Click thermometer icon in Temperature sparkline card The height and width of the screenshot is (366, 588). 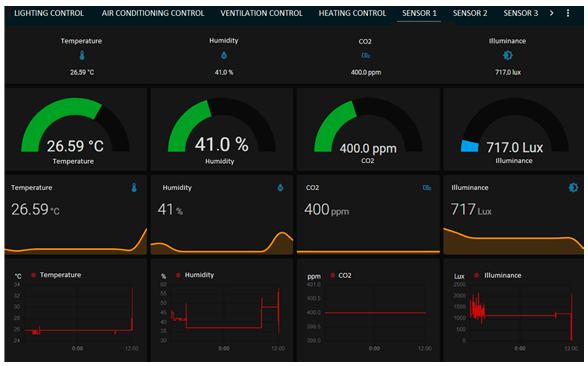pos(134,188)
